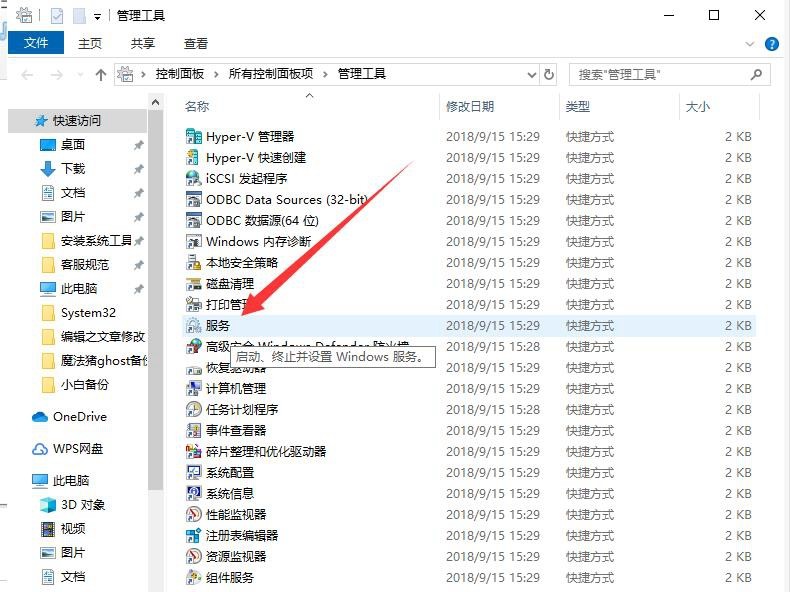
Task: Open 编辑之文章修改 folder in sidebar
Action: [x=102, y=336]
